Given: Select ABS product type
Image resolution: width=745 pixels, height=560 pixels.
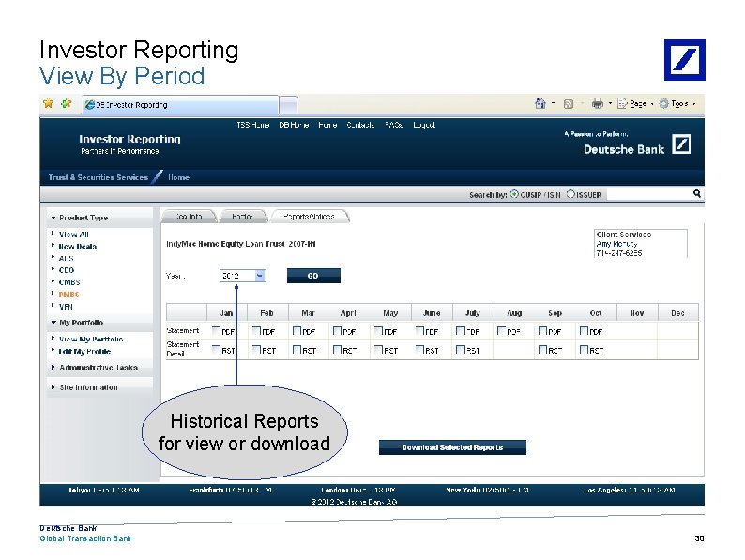Looking at the screenshot, I should (x=66, y=258).
